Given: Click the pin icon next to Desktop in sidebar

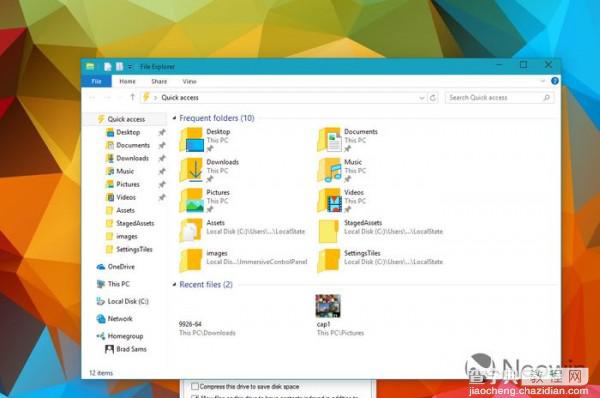Looking at the screenshot, I should (x=162, y=132).
